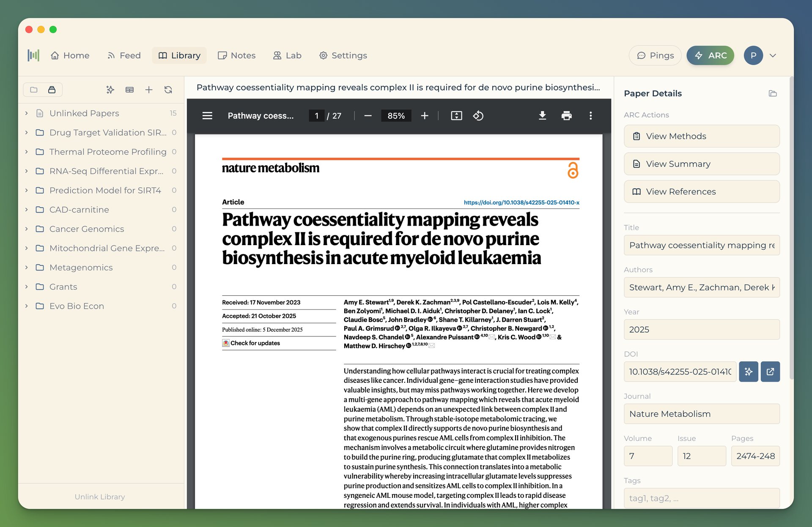
Task: Open the article DOI hyperlink in the PDF
Action: point(521,202)
